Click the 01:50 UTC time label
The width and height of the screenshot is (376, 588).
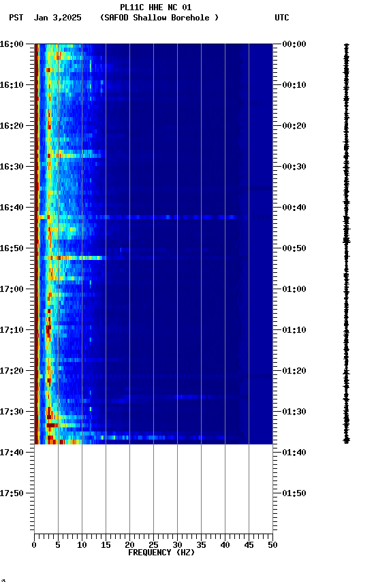[294, 493]
